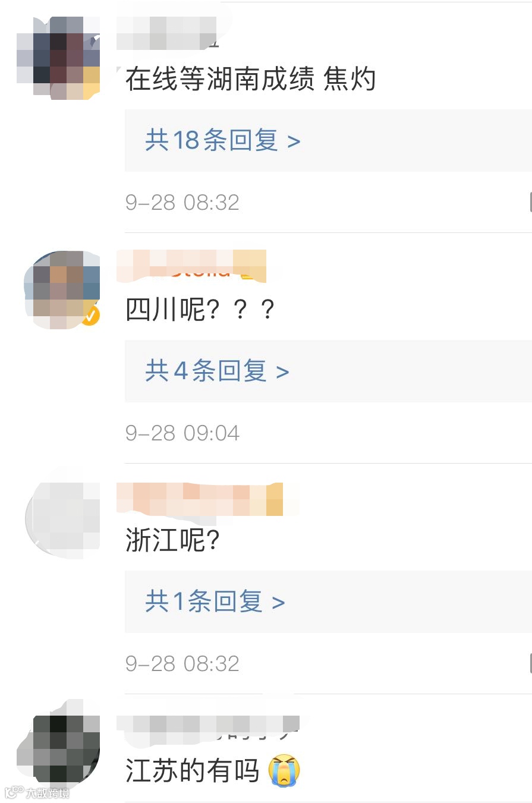
Task: Open the blurred username above the Hunan comment
Action: coord(167,33)
